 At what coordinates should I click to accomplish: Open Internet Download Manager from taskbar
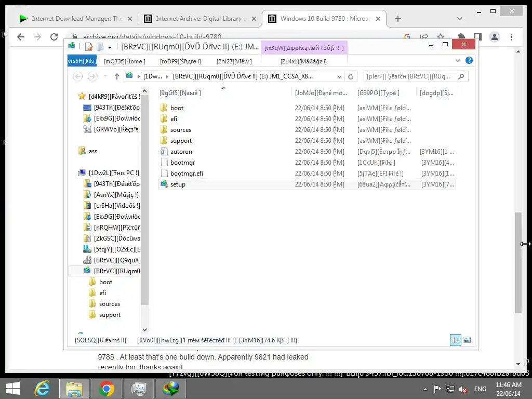coord(170,389)
